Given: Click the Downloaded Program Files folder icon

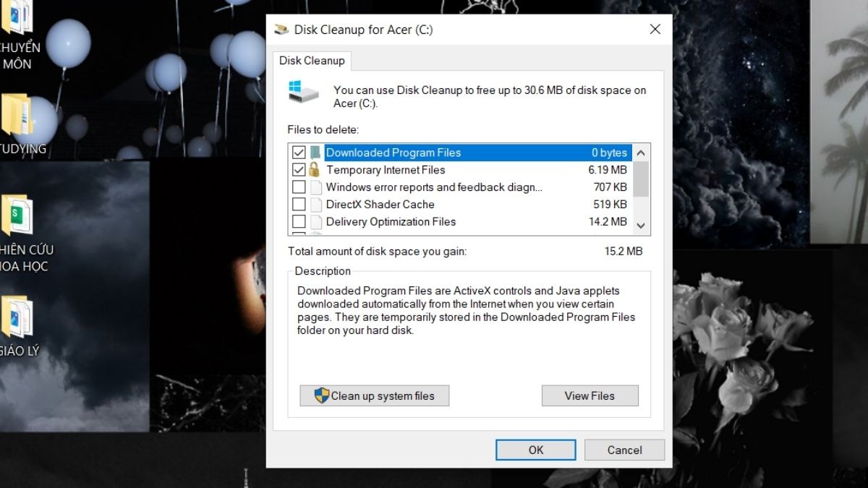Looking at the screenshot, I should pyautogui.click(x=315, y=153).
